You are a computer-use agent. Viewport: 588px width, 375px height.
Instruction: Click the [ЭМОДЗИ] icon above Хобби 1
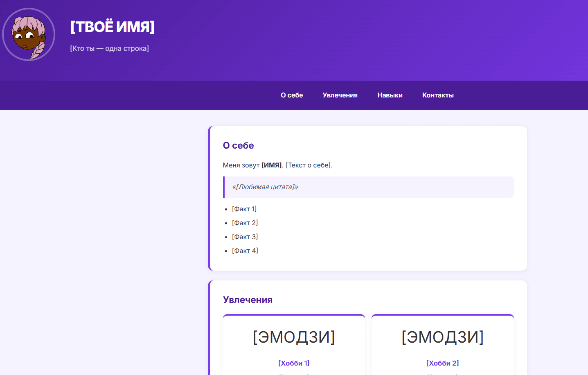294,337
